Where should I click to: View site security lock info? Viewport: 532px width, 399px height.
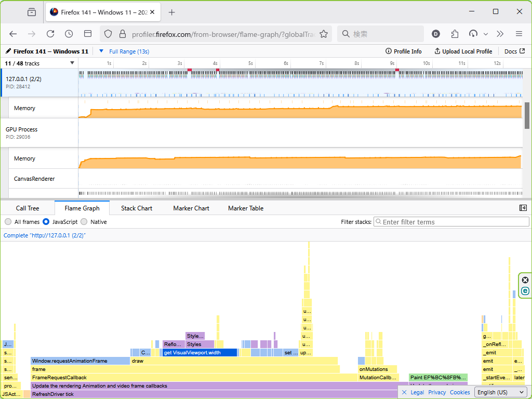123,34
